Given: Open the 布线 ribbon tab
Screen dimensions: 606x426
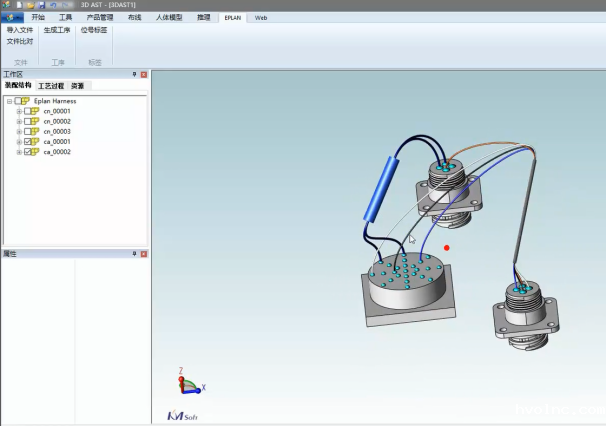Looking at the screenshot, I should point(134,18).
